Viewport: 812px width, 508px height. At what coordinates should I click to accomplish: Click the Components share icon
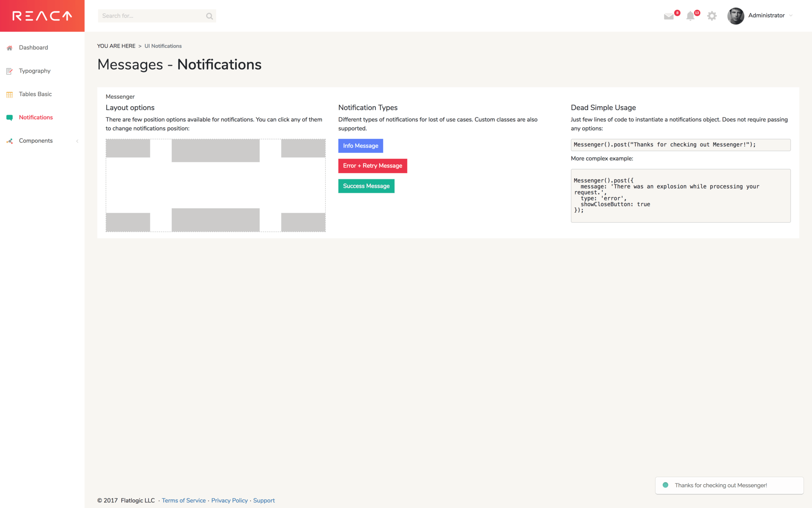pyautogui.click(x=9, y=141)
